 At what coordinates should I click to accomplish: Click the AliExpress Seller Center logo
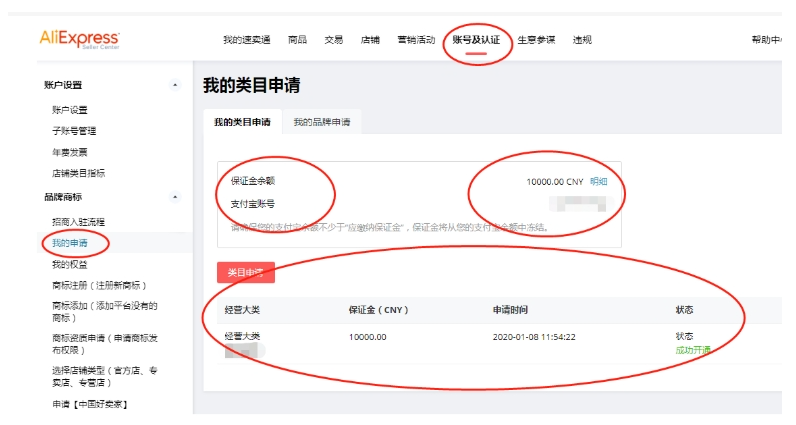[79, 39]
